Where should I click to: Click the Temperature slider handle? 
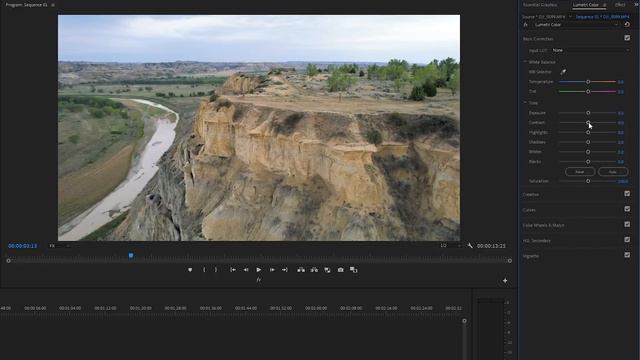click(588, 82)
